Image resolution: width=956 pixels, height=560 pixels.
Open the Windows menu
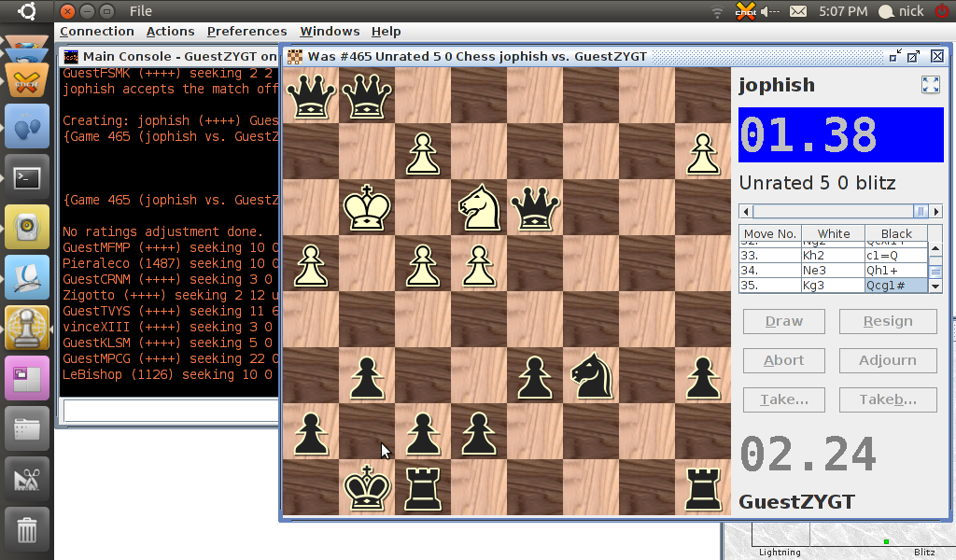(330, 32)
